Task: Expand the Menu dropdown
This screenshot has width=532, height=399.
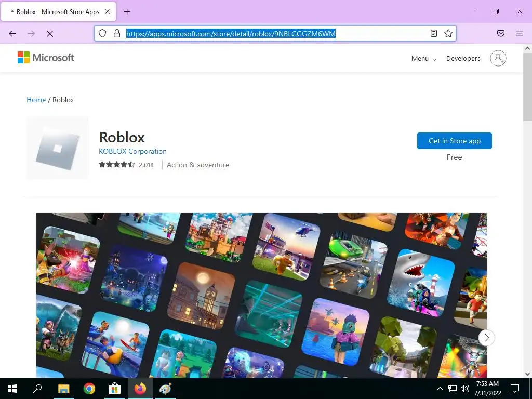Action: 423,59
